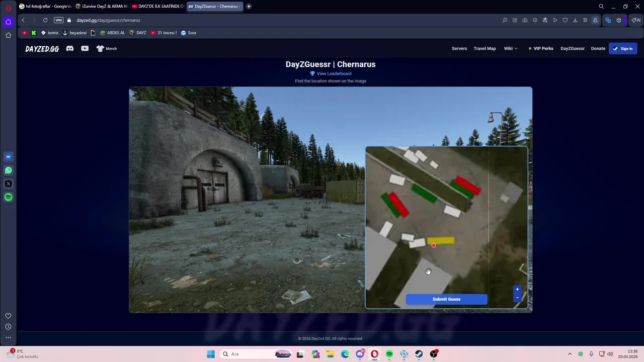Open the taskbar volume control icon
Viewport: 644px width, 362px height.
point(610,354)
